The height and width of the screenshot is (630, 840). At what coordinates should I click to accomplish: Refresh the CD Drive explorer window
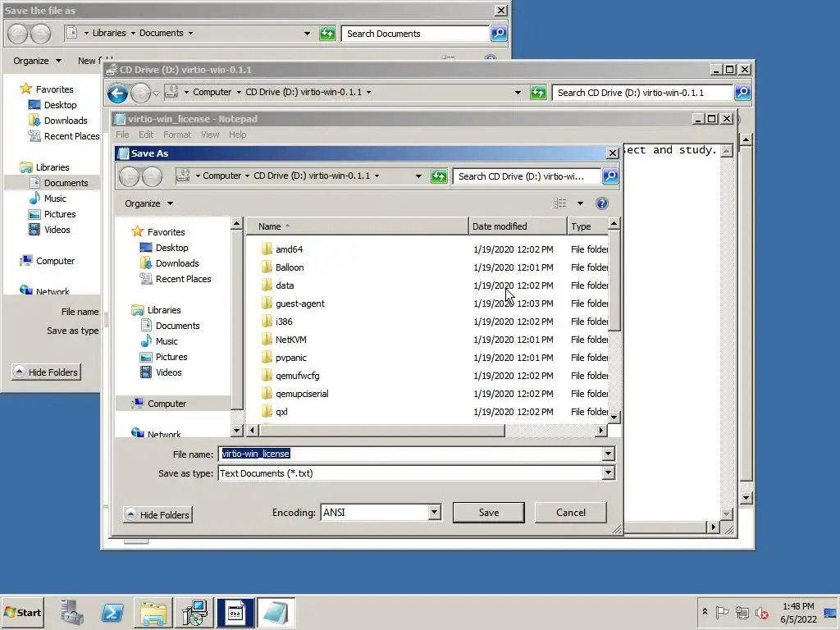(x=538, y=93)
